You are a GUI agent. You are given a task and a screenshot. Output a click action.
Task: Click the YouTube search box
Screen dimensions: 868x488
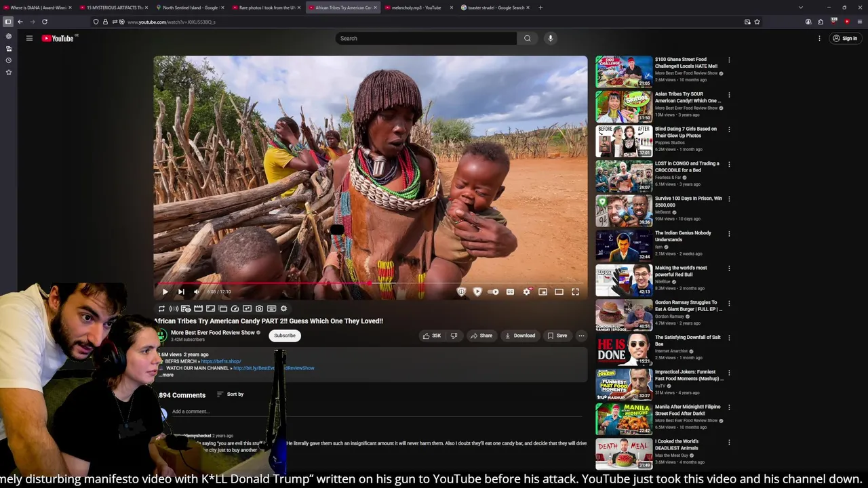426,38
